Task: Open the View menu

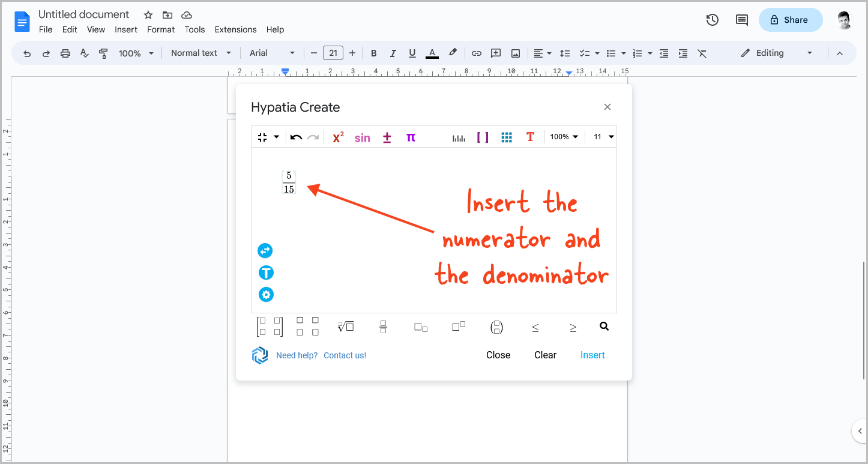Action: [96, 29]
